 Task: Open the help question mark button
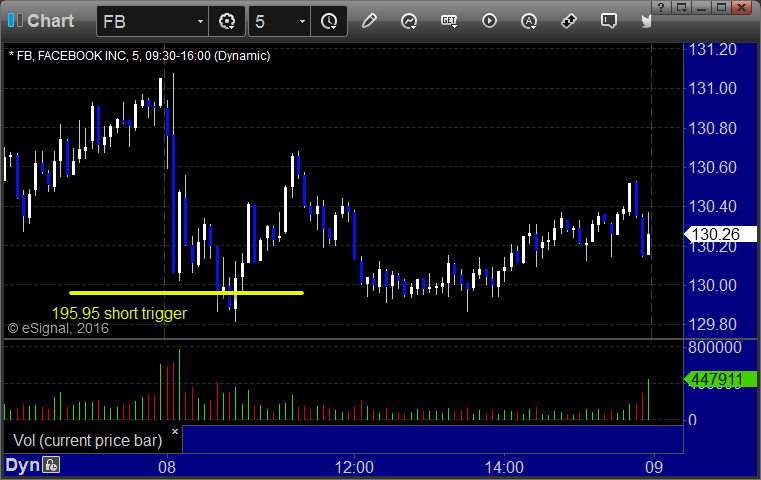click(661, 7)
